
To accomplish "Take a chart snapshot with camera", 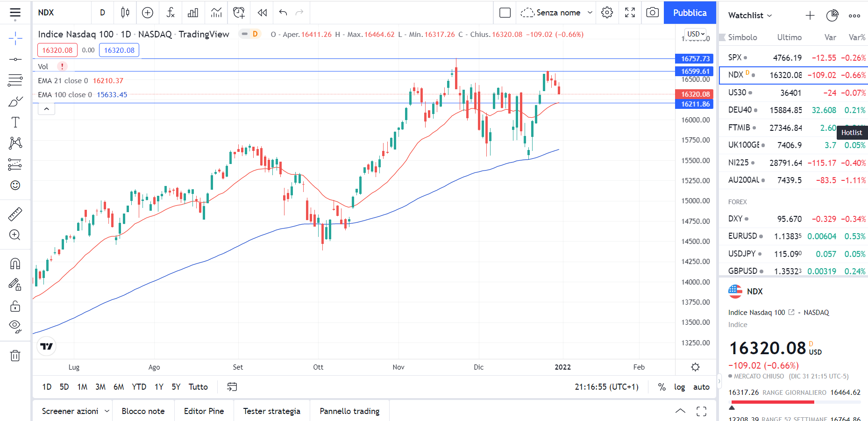I will (x=653, y=13).
